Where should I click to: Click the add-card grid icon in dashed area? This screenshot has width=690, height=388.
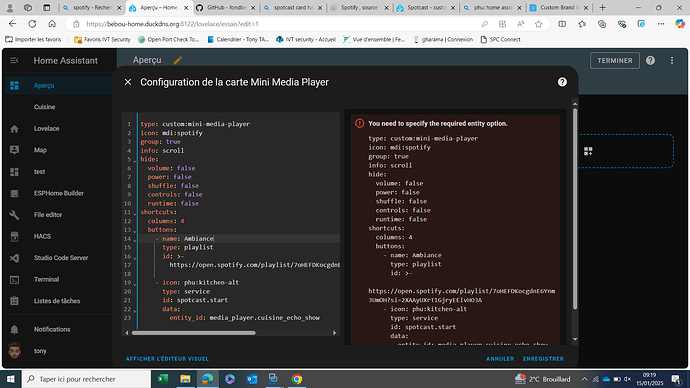tap(588, 151)
